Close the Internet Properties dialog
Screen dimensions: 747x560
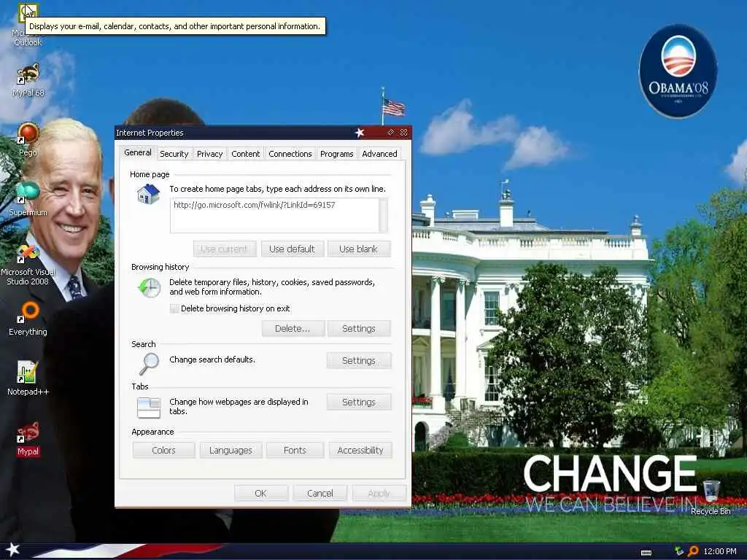(403, 133)
